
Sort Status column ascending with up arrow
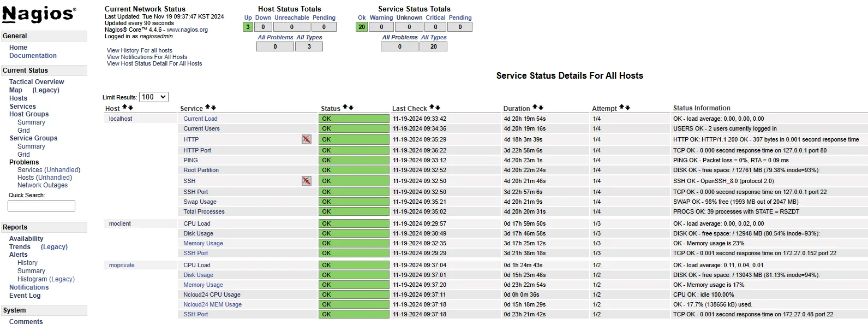[x=345, y=108]
